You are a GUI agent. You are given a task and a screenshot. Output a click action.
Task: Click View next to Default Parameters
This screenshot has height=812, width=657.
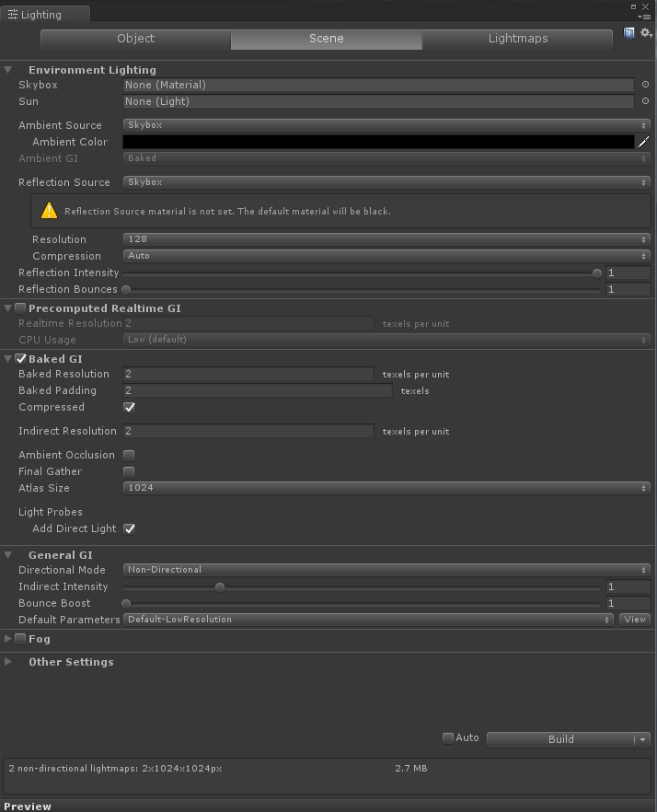pos(635,620)
